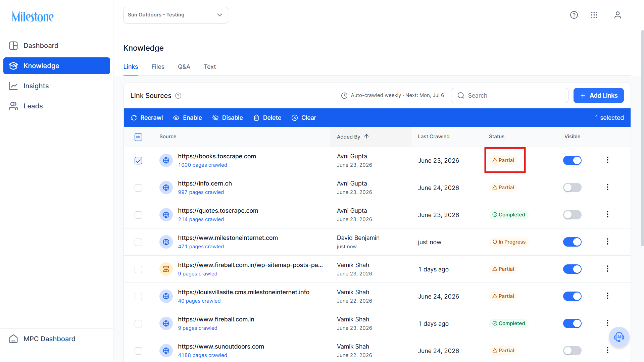Viewport: 644px width, 362px height.
Task: Click globe icon for www.milestoneinternet.com row
Action: (166, 242)
